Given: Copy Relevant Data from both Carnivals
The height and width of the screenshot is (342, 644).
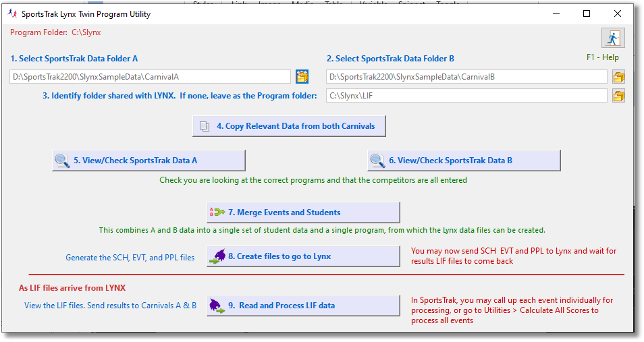Looking at the screenshot, I should coord(289,126).
